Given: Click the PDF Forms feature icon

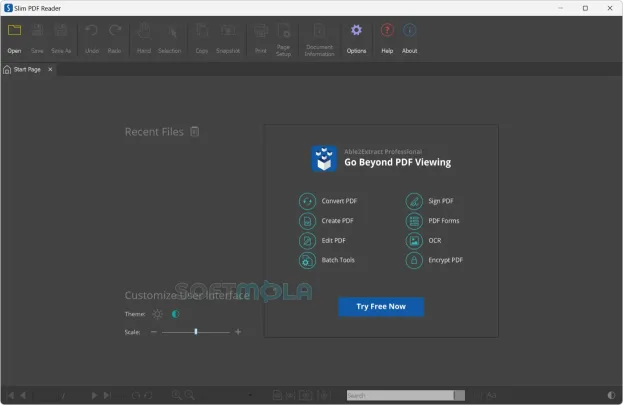Looking at the screenshot, I should tap(414, 221).
